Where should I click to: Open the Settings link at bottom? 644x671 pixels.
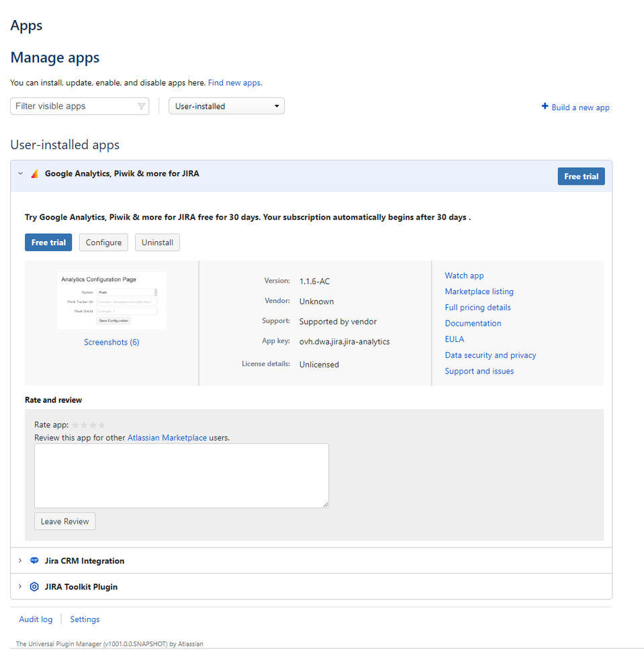pos(85,619)
